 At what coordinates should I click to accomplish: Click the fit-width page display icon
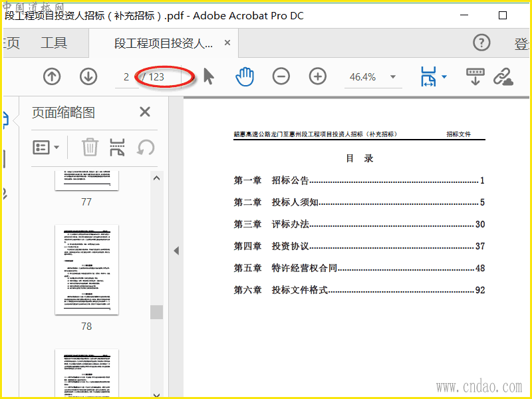[428, 76]
